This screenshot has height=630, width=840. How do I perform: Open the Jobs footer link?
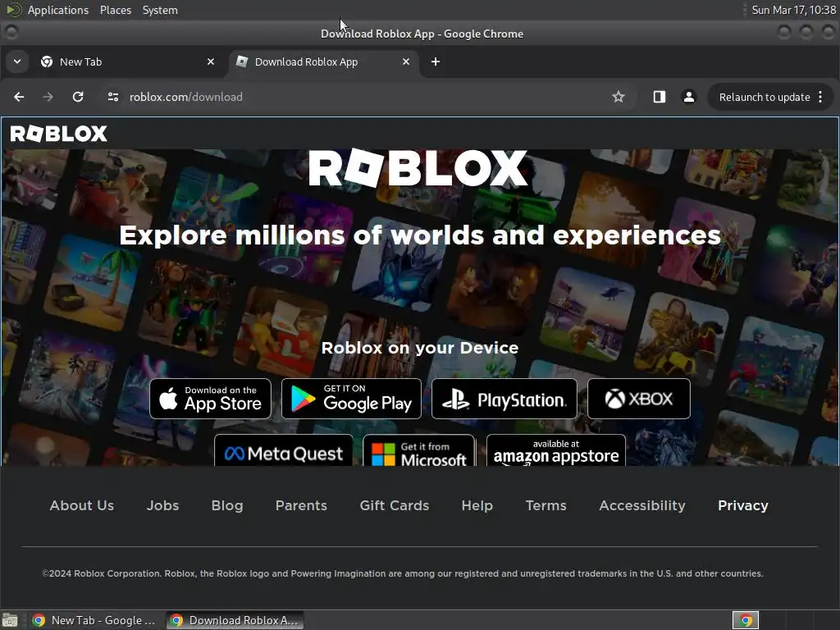pos(163,505)
